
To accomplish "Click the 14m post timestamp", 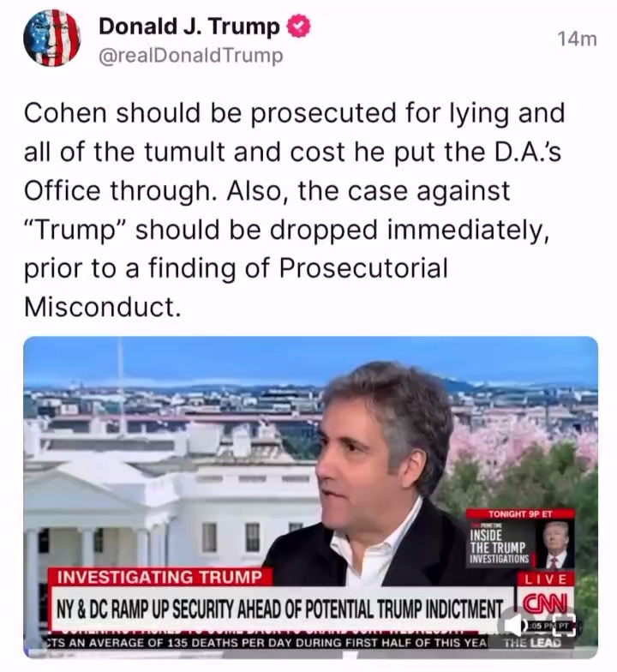I will (578, 39).
